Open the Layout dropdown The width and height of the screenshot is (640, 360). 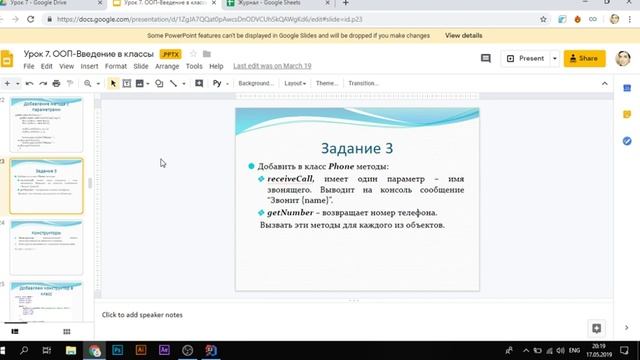pyautogui.click(x=295, y=83)
